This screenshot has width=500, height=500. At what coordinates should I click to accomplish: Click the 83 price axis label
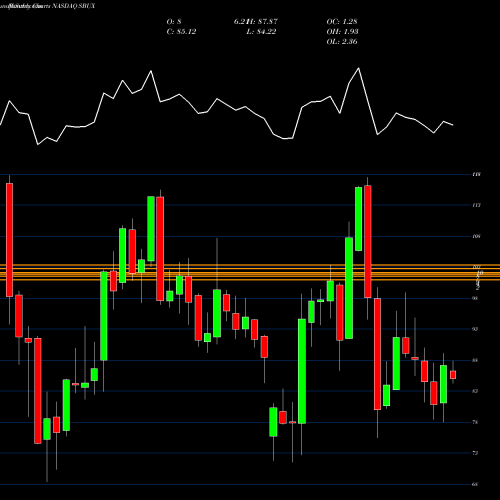[475, 391]
